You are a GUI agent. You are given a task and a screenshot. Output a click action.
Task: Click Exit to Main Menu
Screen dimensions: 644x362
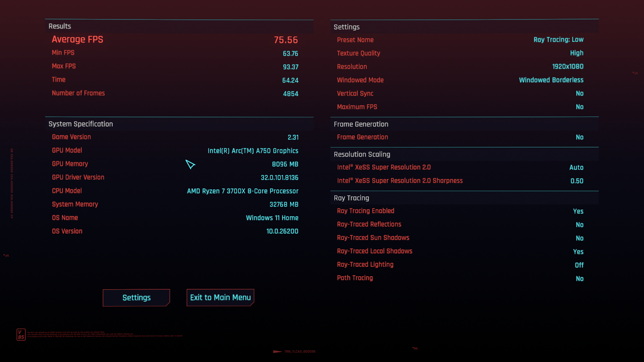point(220,298)
